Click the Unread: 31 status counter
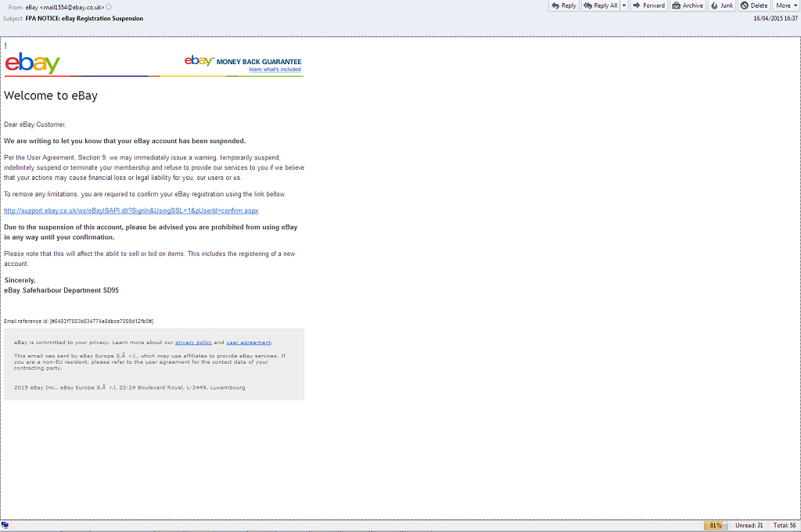Screen dimensions: 801x532 pyautogui.click(x=749, y=526)
